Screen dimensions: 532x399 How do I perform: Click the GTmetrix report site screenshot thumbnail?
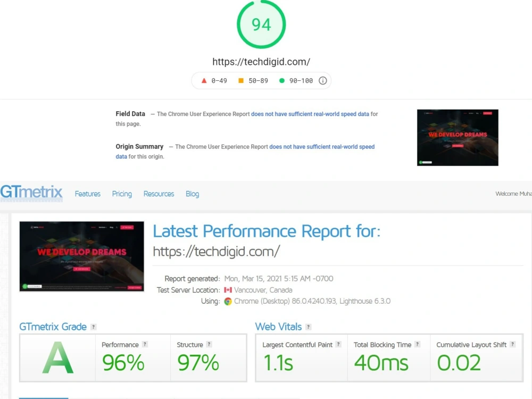[82, 256]
